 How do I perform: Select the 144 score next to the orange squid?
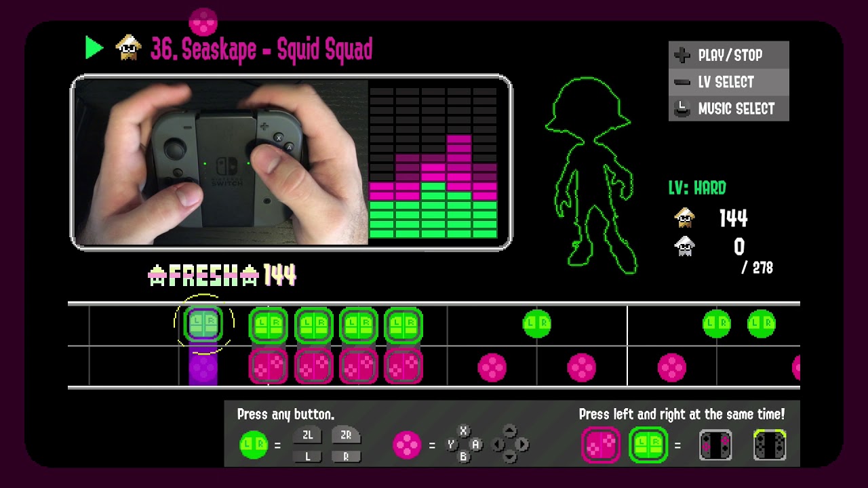(x=733, y=218)
